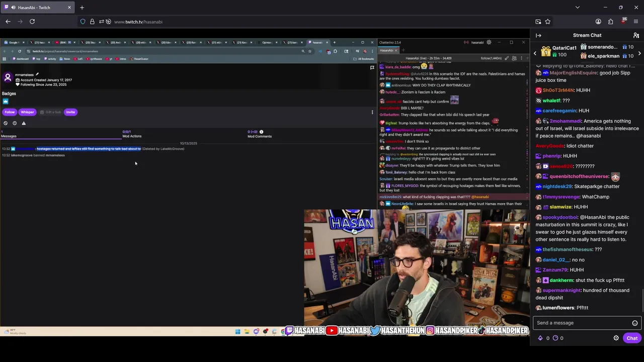Click the timeout clock icon on viewer card
This screenshot has width=644, height=362.
click(15, 123)
